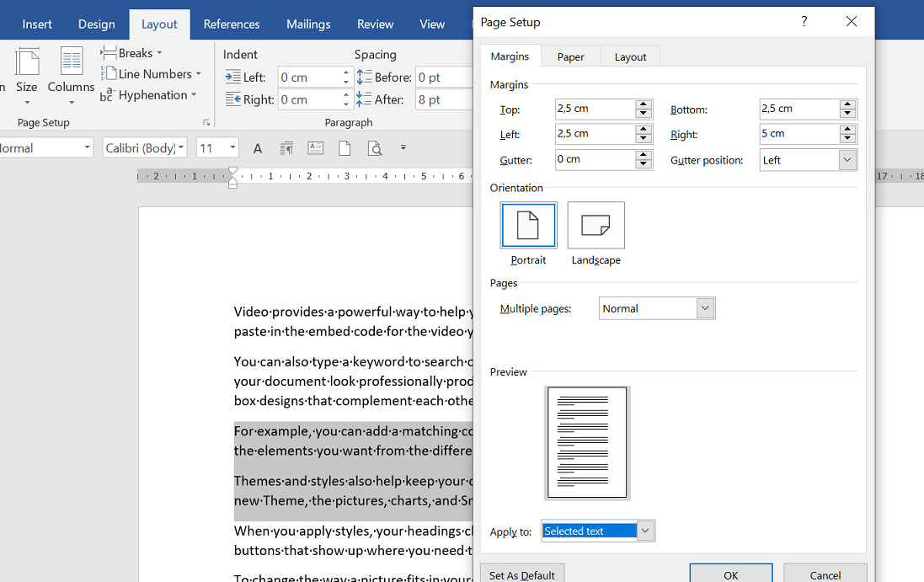Switch to the dialog's Layout tab
Image resolution: width=924 pixels, height=582 pixels.
click(630, 56)
